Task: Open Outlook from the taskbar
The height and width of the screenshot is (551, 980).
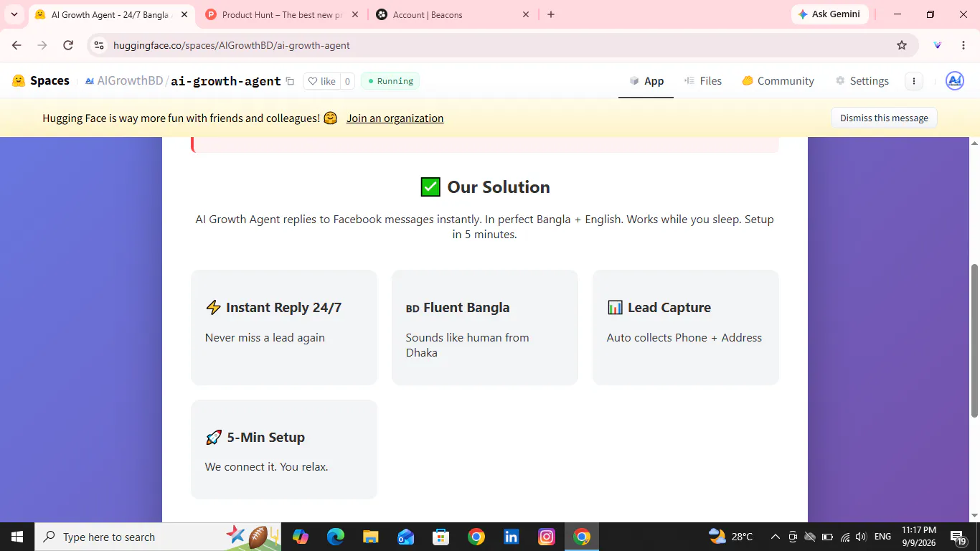Action: pos(405,537)
